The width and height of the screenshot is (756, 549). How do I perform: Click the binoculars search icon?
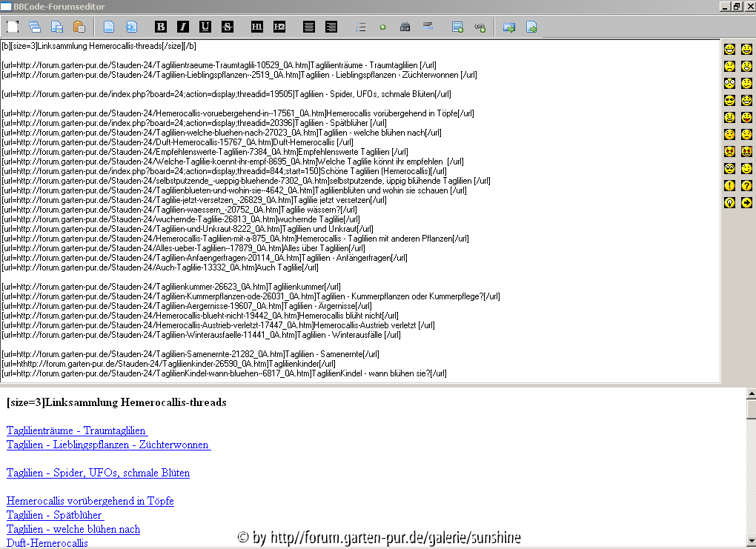pyautogui.click(x=405, y=27)
